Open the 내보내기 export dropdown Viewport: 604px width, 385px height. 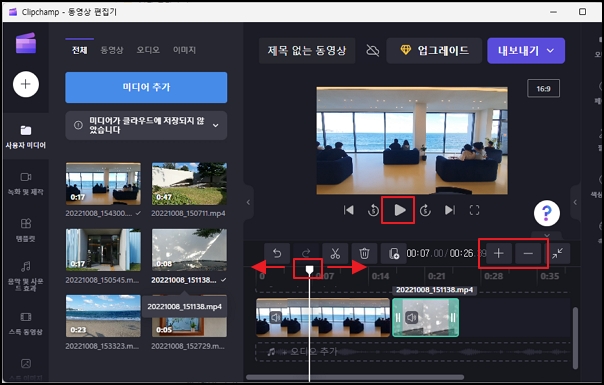coord(526,50)
